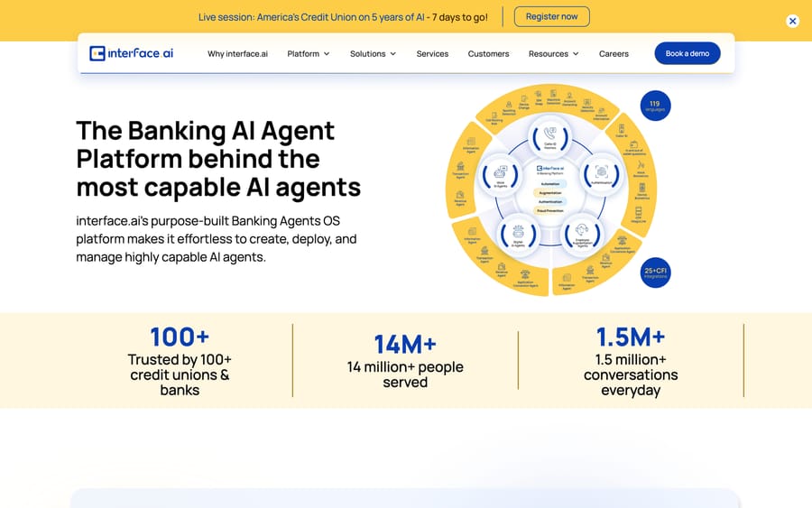
Task: Click the paragraph about Banking Agents OS
Action: [217, 239]
